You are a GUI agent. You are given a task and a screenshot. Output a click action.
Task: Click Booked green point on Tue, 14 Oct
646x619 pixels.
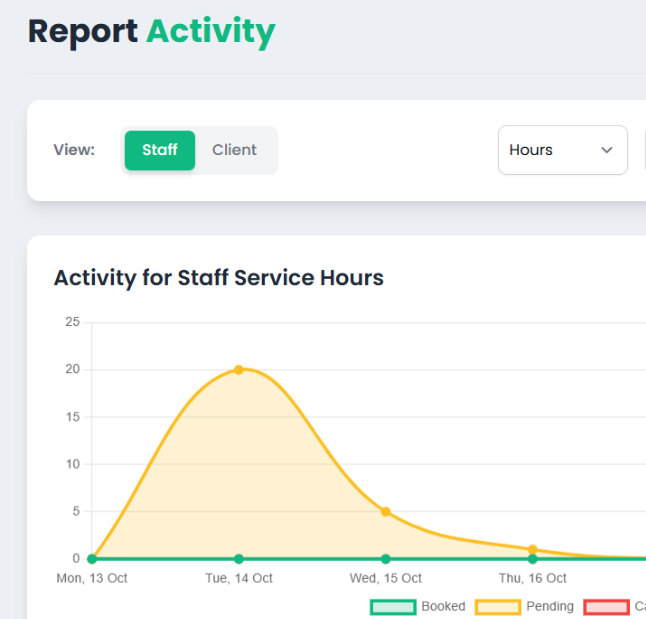[x=239, y=559]
